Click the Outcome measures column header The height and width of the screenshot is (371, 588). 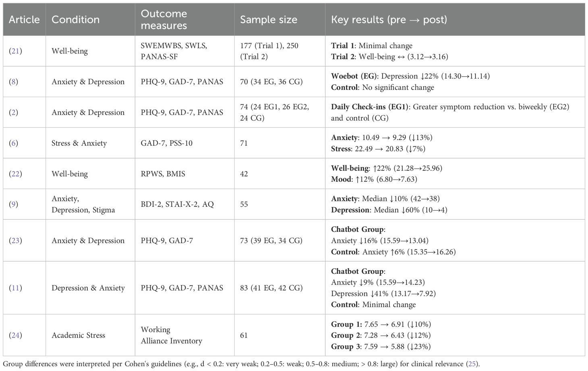[x=164, y=20]
